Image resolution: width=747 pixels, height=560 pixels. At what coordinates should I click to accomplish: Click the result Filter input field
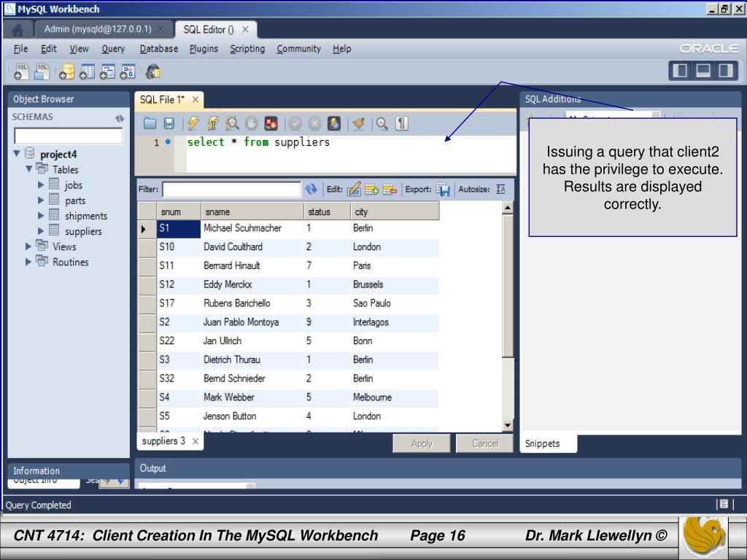pyautogui.click(x=231, y=190)
